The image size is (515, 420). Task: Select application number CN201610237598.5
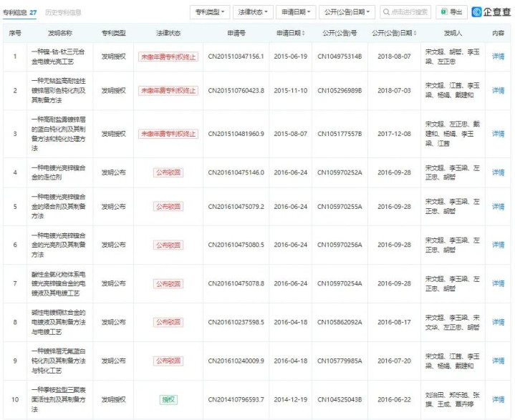tap(236, 322)
